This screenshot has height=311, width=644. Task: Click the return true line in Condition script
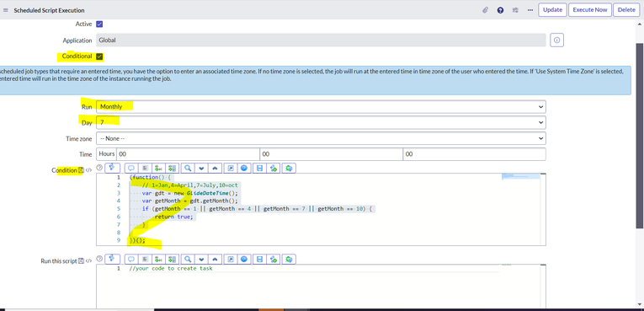[173, 217]
